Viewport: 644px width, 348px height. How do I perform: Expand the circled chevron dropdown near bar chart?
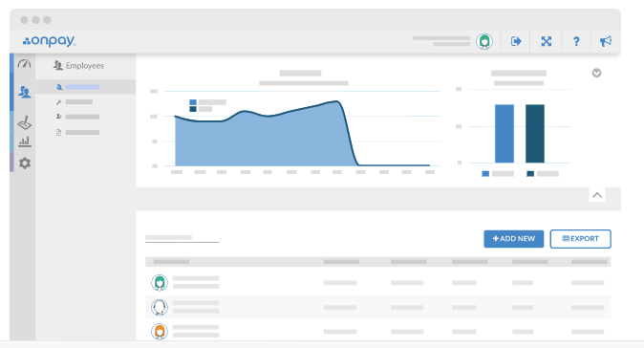point(596,73)
